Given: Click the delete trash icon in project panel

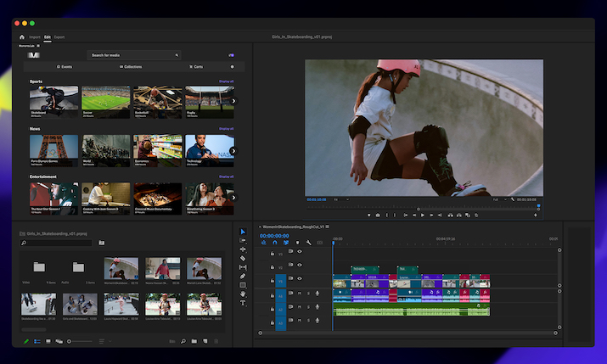Looking at the screenshot, I should pyautogui.click(x=216, y=341).
